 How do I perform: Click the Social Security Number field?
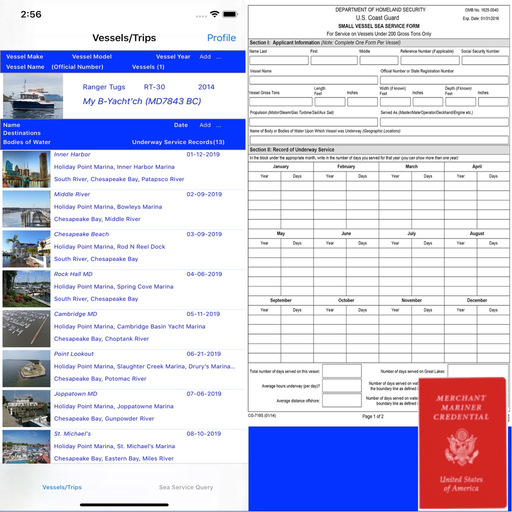485,60
